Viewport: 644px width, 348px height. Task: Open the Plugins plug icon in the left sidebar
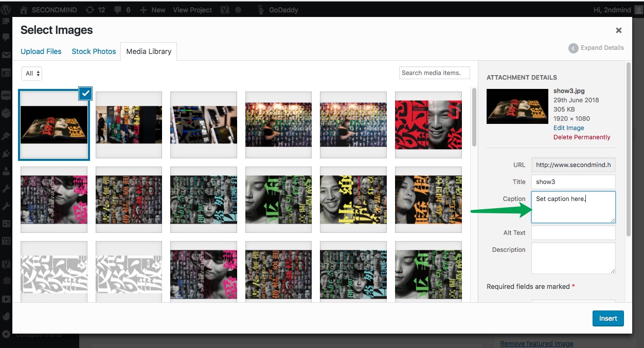(x=6, y=153)
